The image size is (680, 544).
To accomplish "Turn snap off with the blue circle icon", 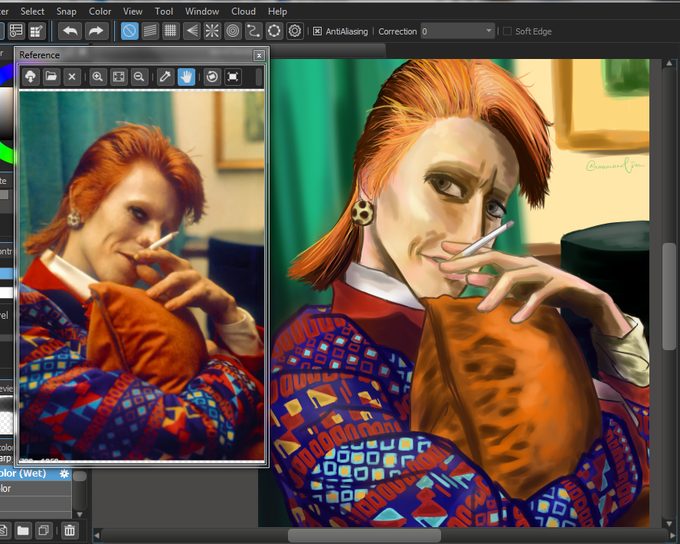I will (x=129, y=31).
